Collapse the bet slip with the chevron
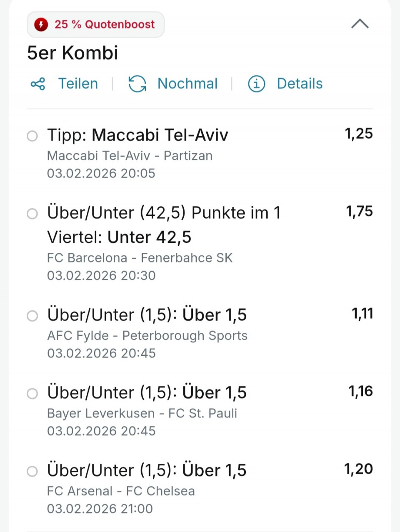Image resolution: width=400 pixels, height=532 pixels. point(360,24)
